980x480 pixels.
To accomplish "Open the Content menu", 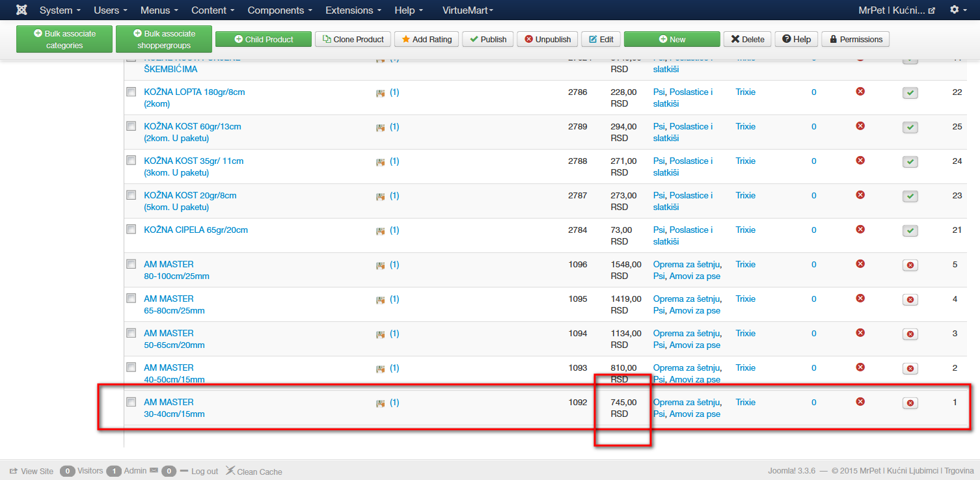I will pyautogui.click(x=215, y=10).
